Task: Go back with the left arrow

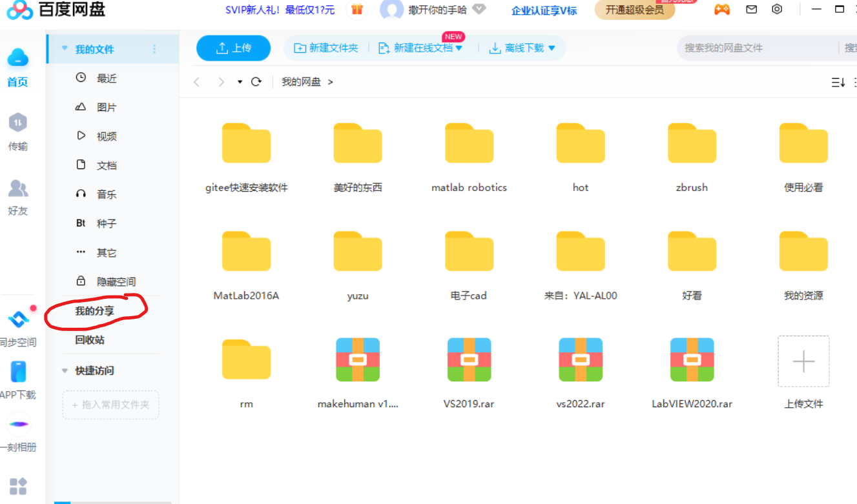Action: pos(197,82)
